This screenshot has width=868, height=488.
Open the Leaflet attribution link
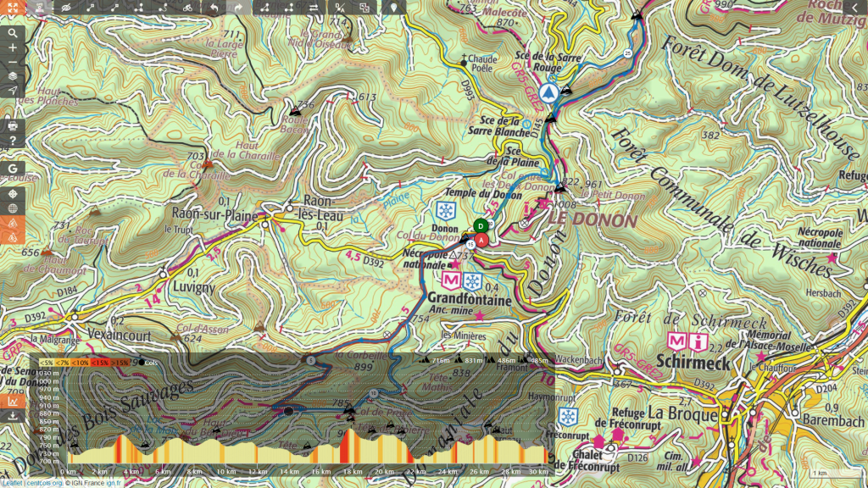11,483
